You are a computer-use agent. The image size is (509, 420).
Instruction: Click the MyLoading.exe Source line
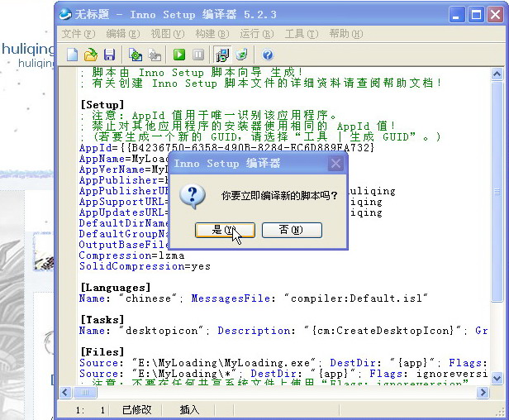283,362
